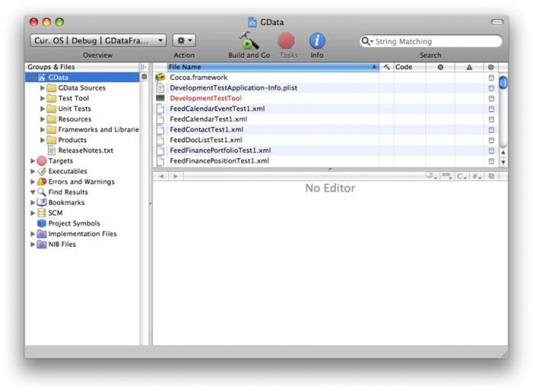533x392 pixels.
Task: Select DevelopmentTestTool in the file list
Action: pyautogui.click(x=206, y=98)
